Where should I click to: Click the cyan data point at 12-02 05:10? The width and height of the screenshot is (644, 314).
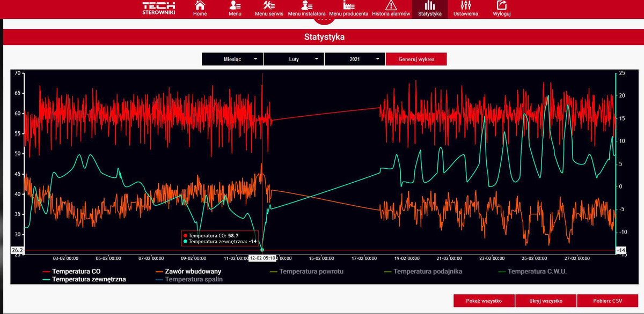point(262,250)
